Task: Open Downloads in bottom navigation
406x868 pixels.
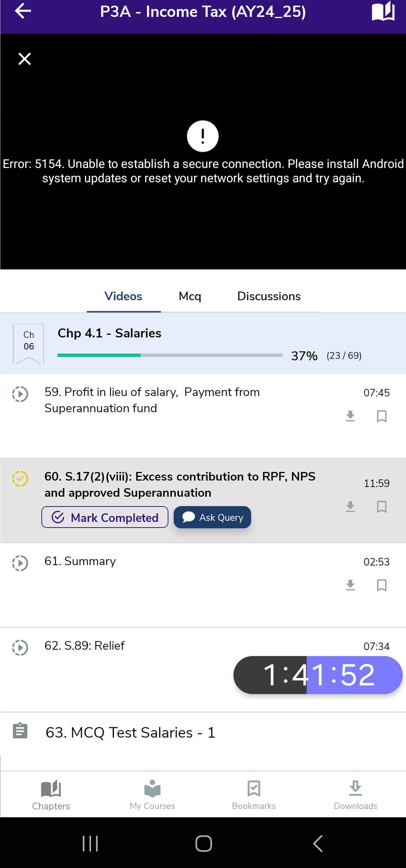Action: click(355, 794)
